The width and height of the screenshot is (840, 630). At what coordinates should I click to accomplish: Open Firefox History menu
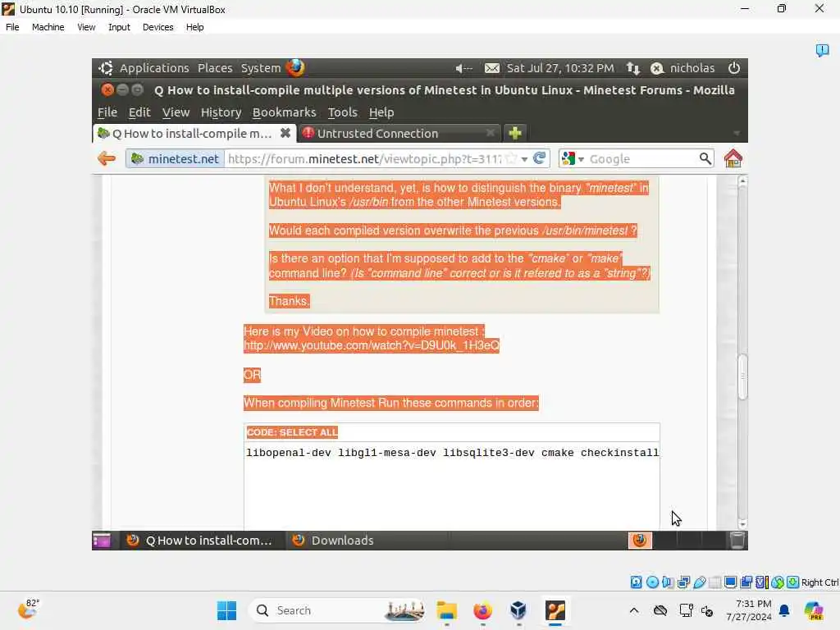pos(221,112)
